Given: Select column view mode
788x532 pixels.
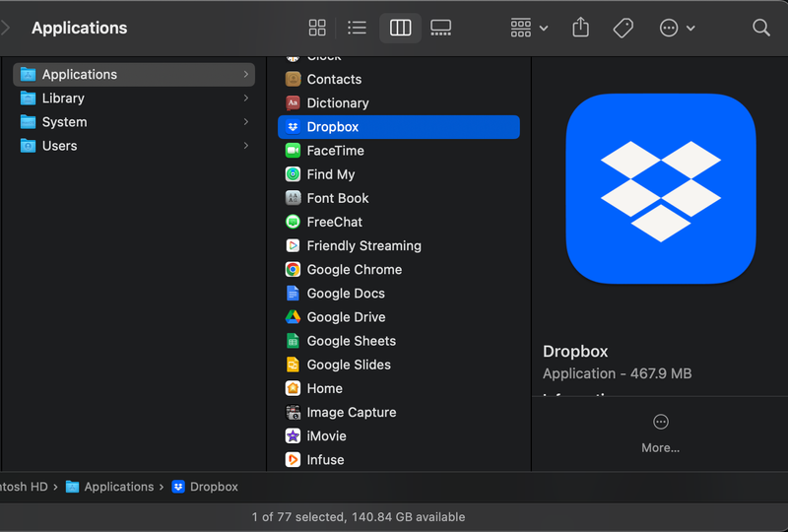Looking at the screenshot, I should point(400,29).
